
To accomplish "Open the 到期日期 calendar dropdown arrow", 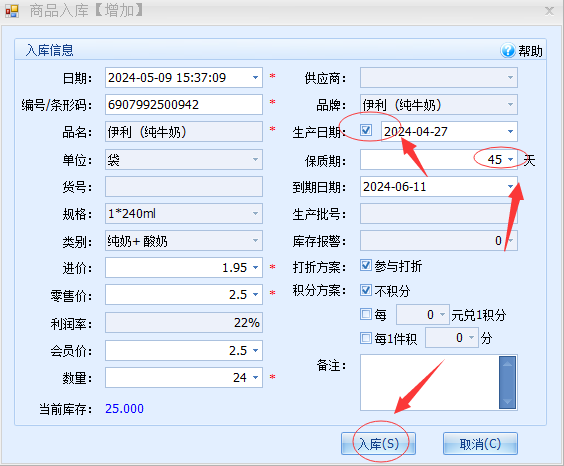I will [x=510, y=186].
